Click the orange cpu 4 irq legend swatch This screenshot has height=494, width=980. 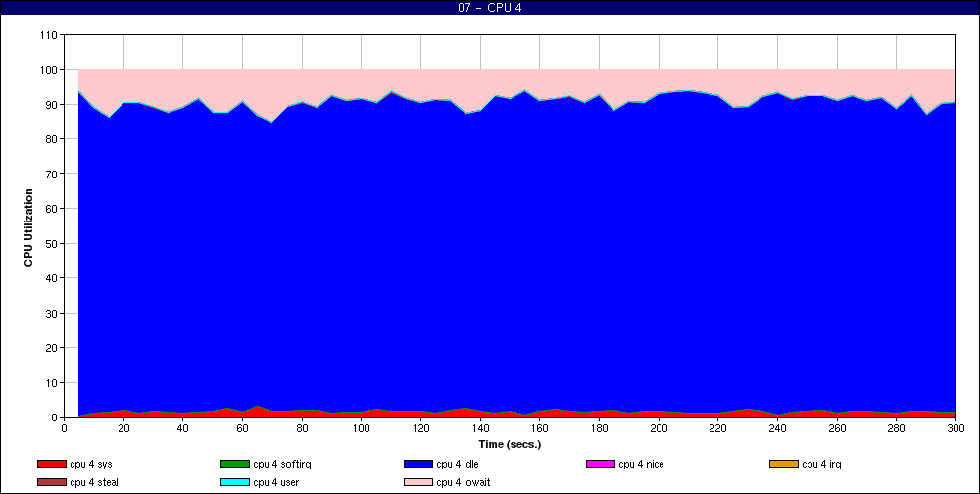coord(784,464)
